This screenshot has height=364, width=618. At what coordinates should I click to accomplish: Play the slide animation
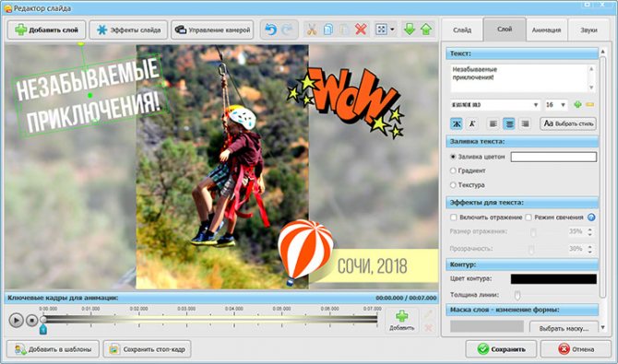16,320
